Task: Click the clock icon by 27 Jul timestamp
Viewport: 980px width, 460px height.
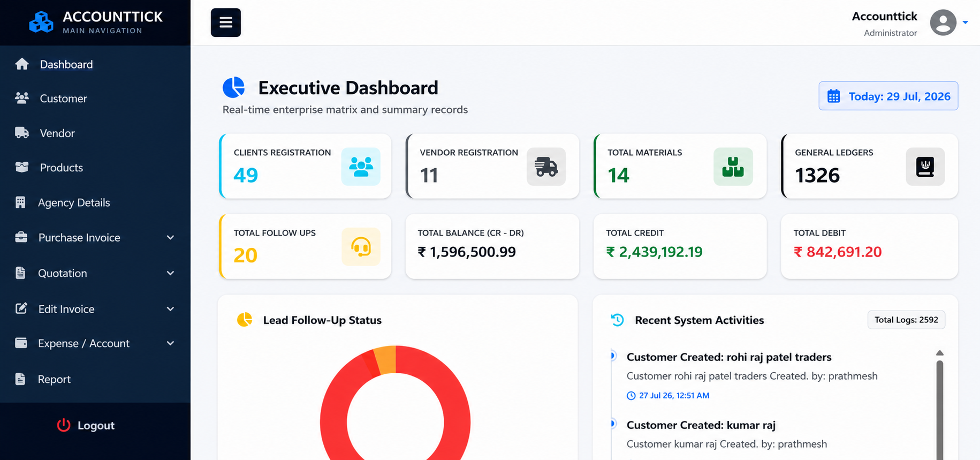Action: tap(631, 396)
